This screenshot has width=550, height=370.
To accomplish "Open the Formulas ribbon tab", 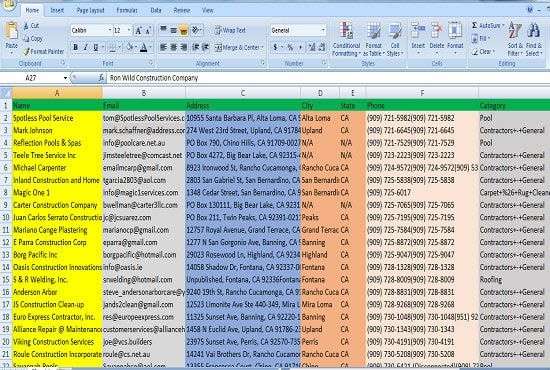I will pos(127,11).
